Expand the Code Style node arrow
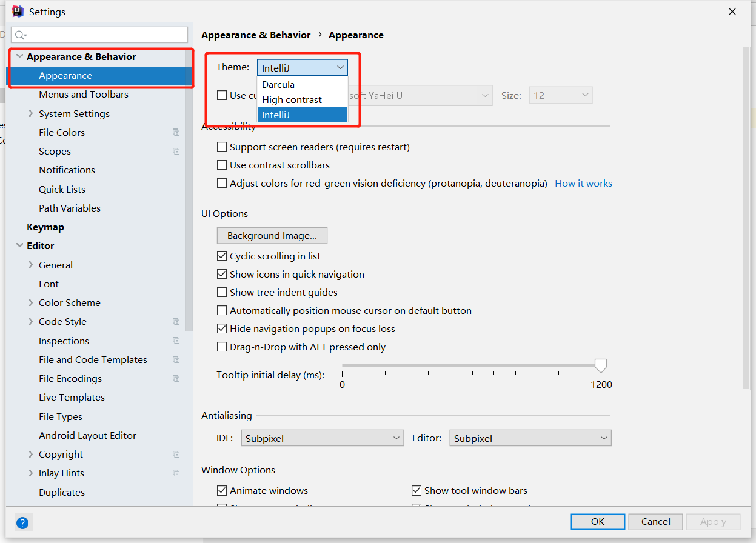This screenshot has height=543, width=756. (31, 321)
